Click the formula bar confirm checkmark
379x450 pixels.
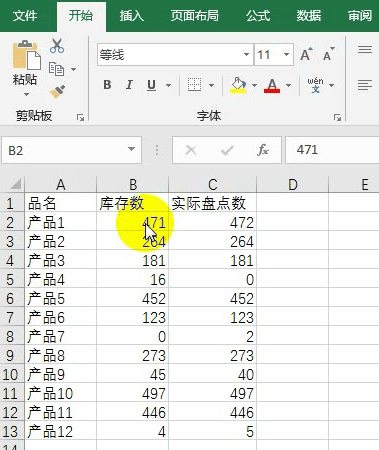coord(227,150)
